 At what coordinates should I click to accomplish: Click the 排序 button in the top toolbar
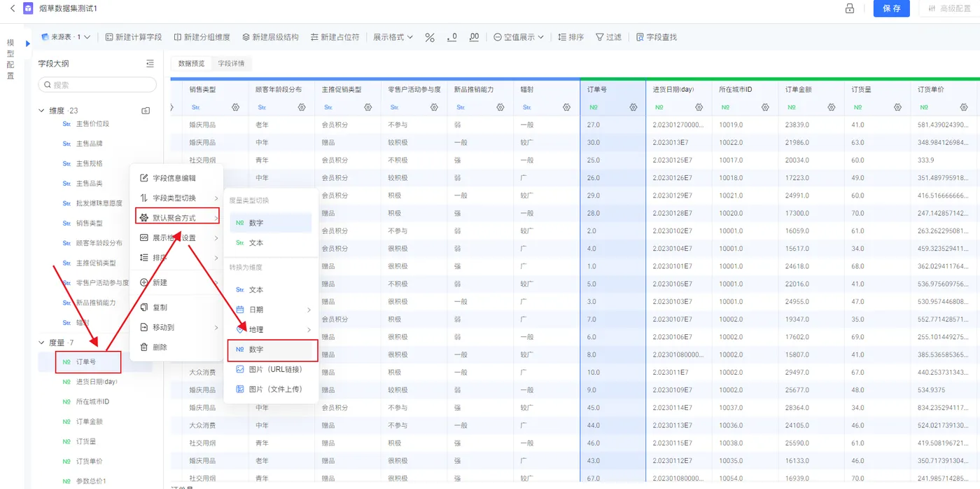pyautogui.click(x=570, y=37)
